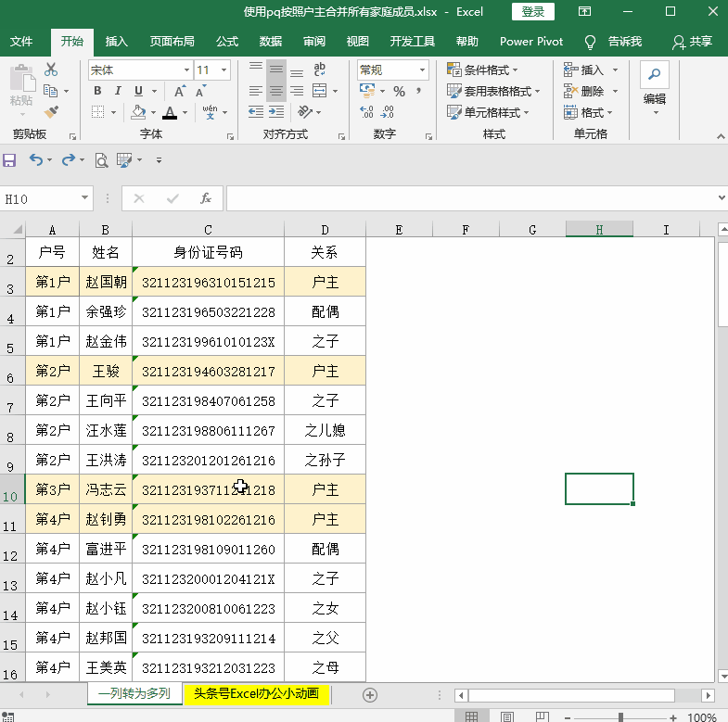This screenshot has height=722, width=728.
Task: Align text left
Action: [256, 91]
